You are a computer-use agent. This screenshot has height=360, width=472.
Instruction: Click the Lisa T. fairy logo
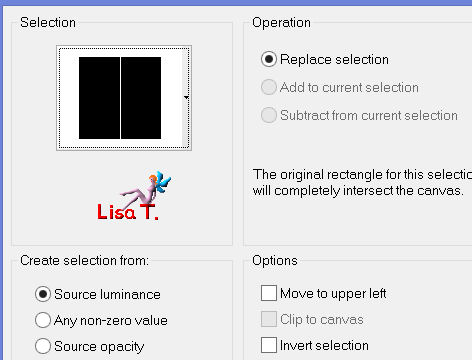click(134, 196)
